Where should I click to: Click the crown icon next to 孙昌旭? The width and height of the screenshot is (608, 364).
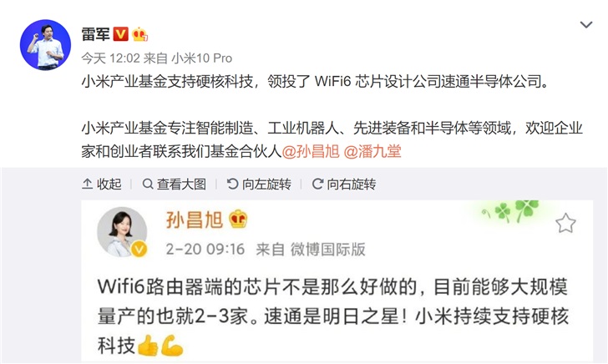coord(238,220)
